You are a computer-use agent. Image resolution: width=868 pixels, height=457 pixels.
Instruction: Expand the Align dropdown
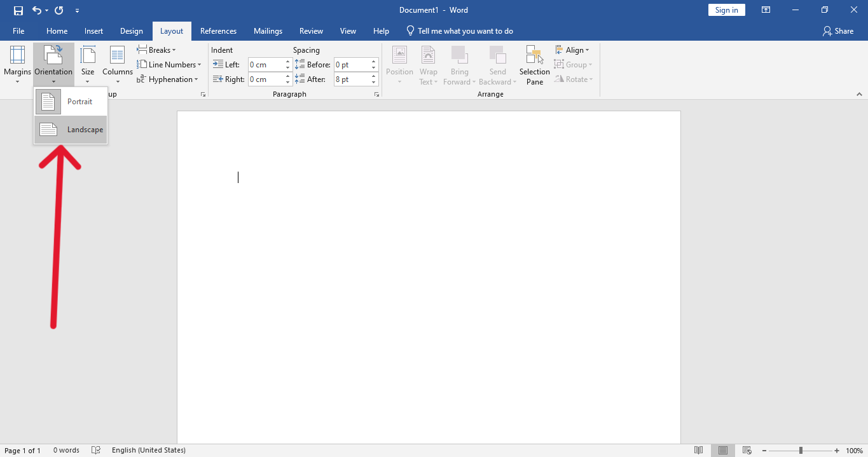[x=572, y=50]
